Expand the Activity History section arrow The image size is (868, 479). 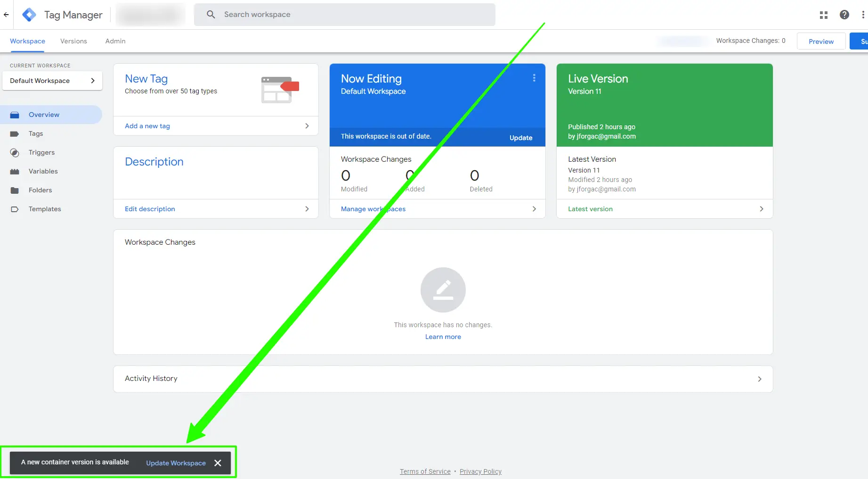point(760,379)
